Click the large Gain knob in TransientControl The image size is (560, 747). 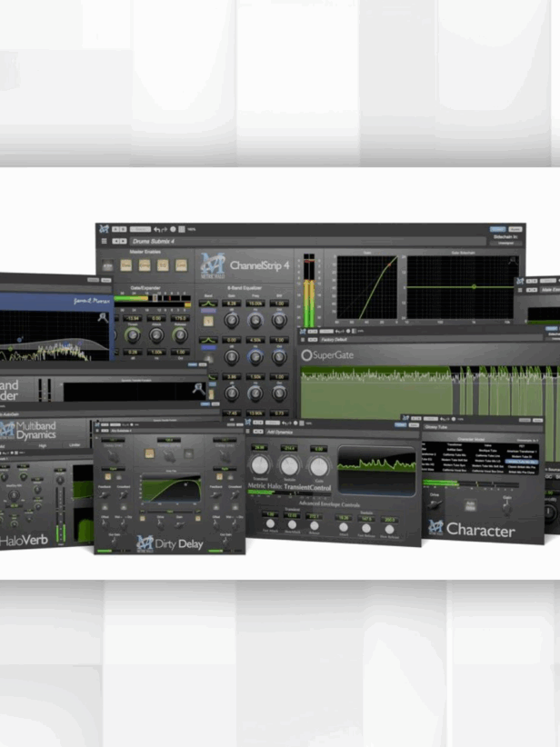click(x=318, y=466)
